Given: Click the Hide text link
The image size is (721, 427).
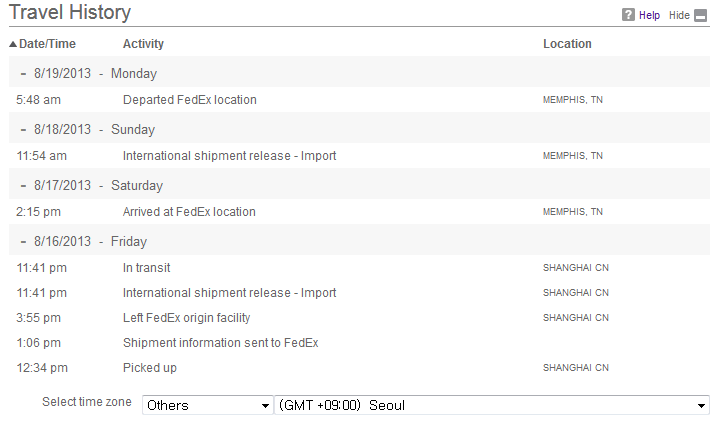Looking at the screenshot, I should (679, 15).
